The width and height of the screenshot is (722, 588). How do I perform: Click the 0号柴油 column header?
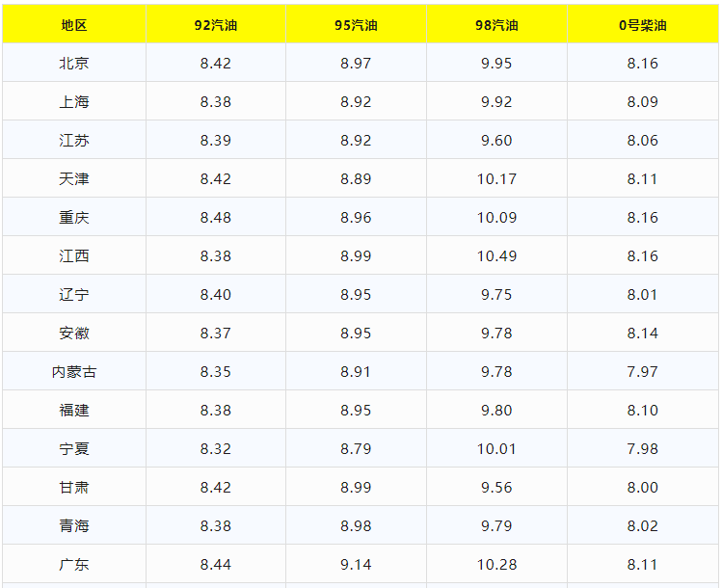tap(643, 25)
